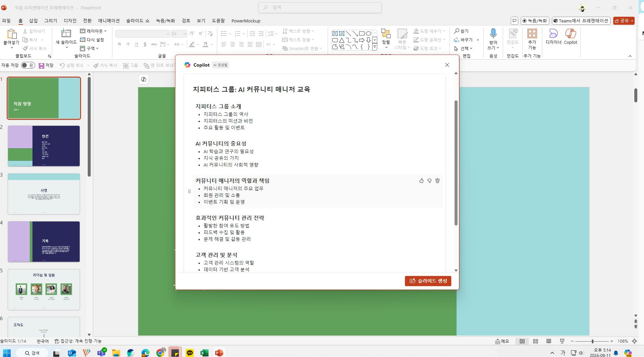Switch to the Design (디자인) tab

click(x=70, y=21)
